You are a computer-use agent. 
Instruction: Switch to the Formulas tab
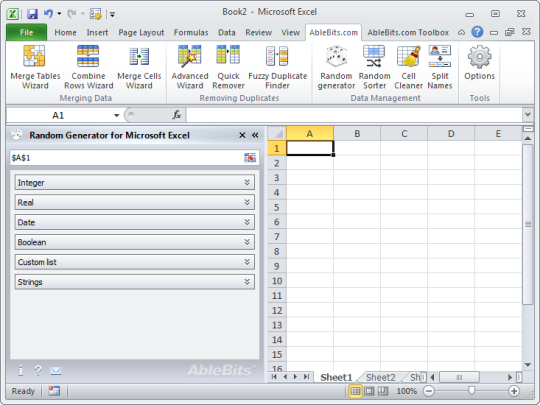[191, 32]
